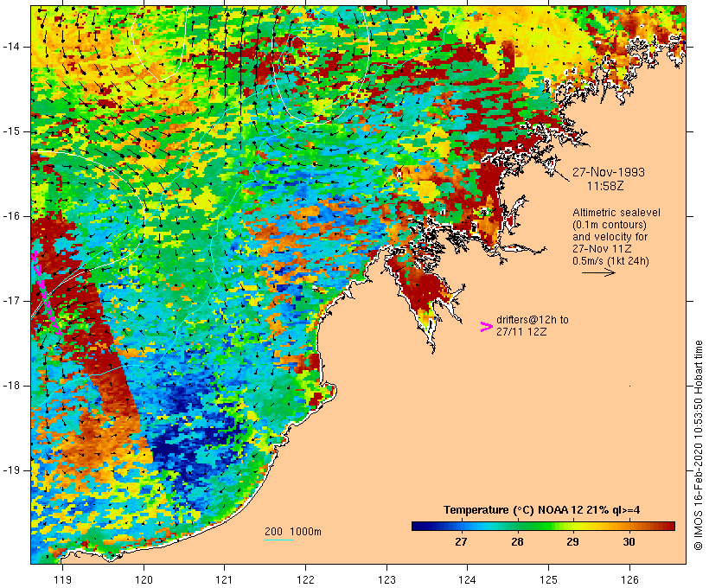The width and height of the screenshot is (709, 588).
Task: Click the 'drifters@12h to' legend text
Action: point(533,320)
